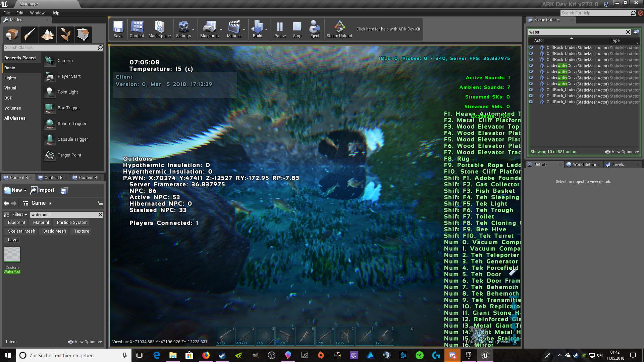
Task: Open Content Browser View Options
Action: point(85,342)
